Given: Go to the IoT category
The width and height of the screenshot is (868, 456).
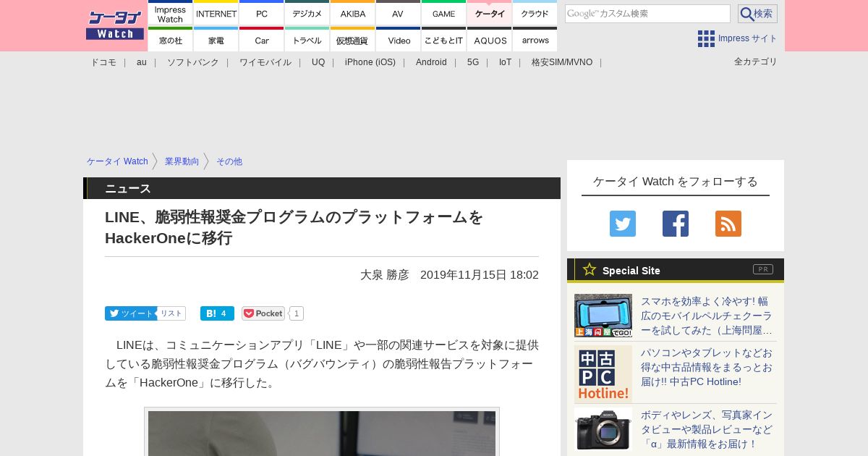Looking at the screenshot, I should point(505,62).
